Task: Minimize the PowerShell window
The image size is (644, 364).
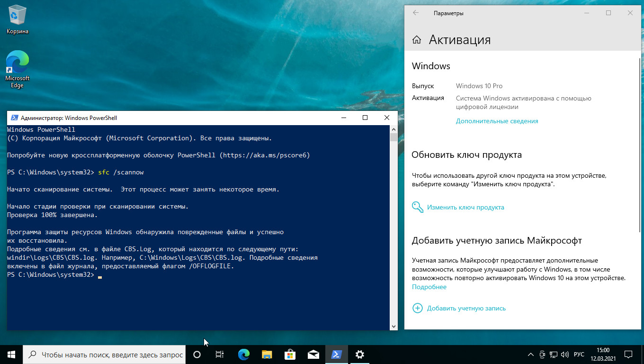Action: 343,118
